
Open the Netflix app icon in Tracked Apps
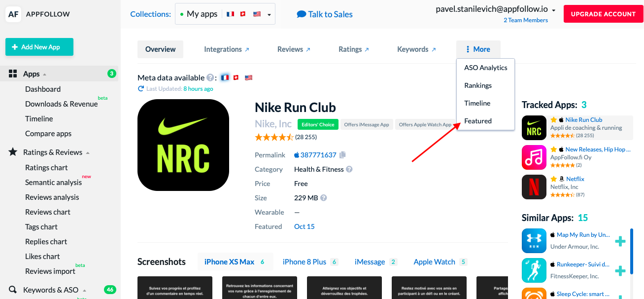coord(534,187)
